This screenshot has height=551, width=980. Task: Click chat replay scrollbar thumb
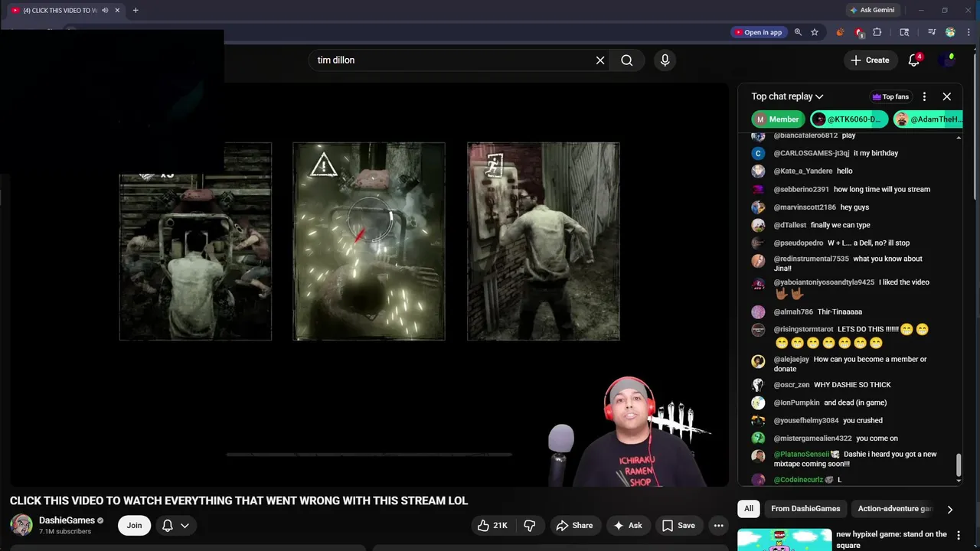[x=958, y=464]
